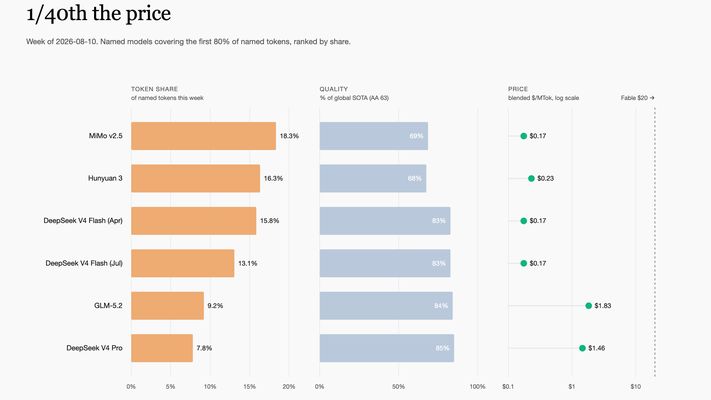
Task: Select the MiMo v2.5 green price dot
Action: click(x=524, y=136)
